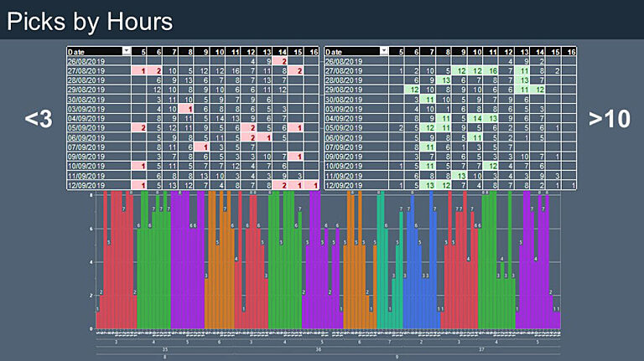Select 12/09/2019 date cell in right table

(x=352, y=185)
